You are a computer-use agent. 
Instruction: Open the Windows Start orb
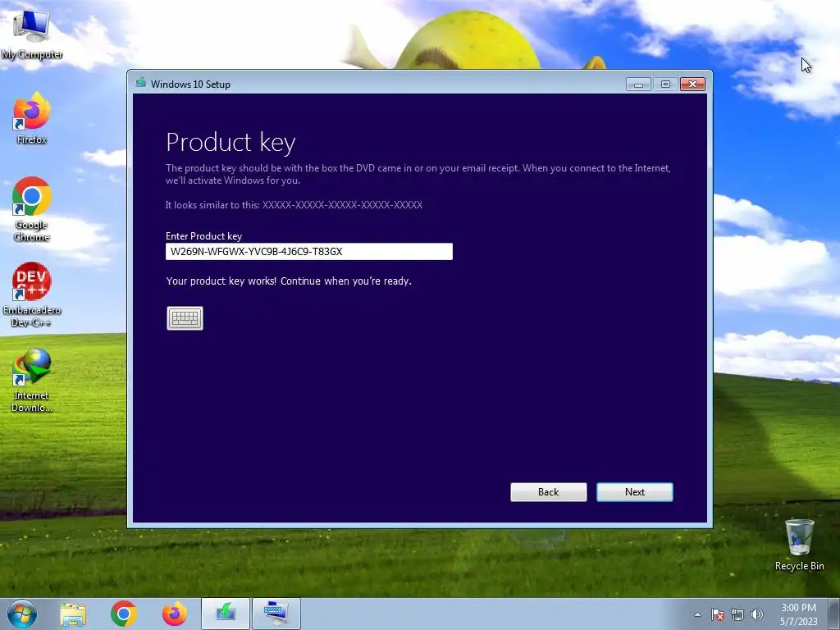(22, 614)
